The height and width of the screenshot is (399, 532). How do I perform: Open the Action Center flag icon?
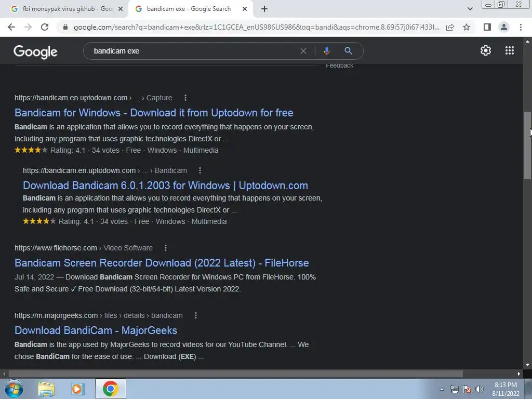[x=467, y=389]
